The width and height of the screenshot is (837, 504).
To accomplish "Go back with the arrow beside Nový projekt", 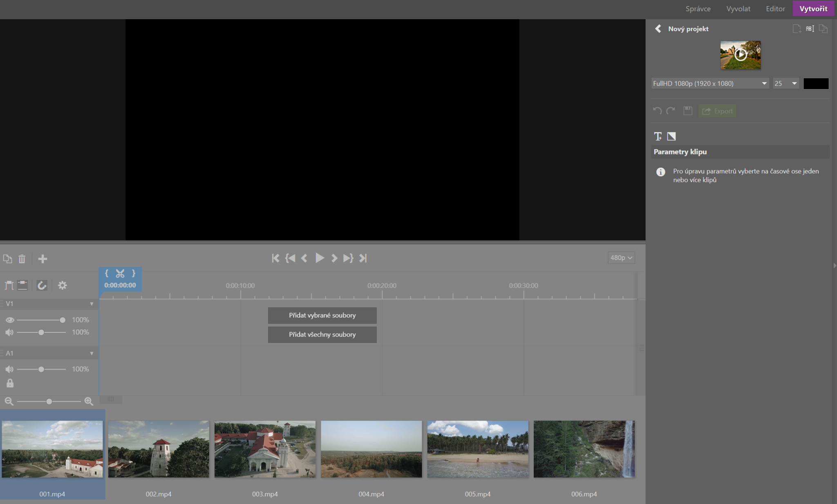I will [x=658, y=29].
